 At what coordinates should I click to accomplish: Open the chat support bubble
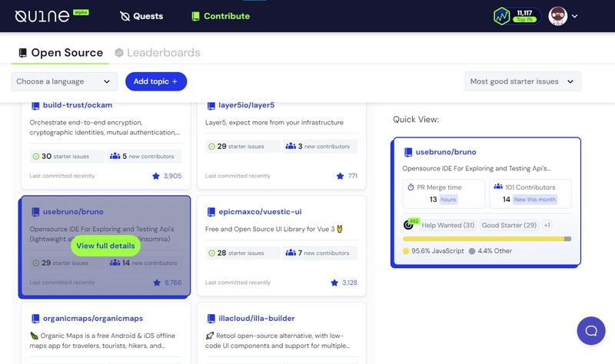[x=591, y=331]
